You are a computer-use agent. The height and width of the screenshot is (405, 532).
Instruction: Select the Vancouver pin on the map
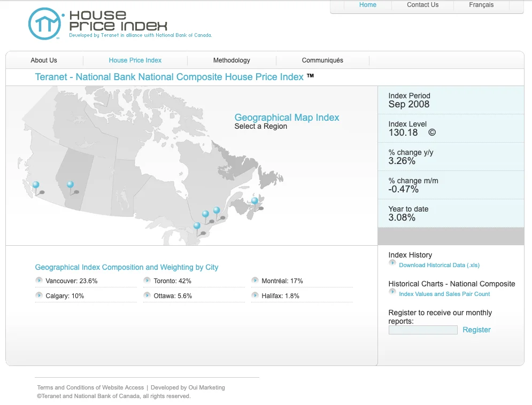point(36,186)
